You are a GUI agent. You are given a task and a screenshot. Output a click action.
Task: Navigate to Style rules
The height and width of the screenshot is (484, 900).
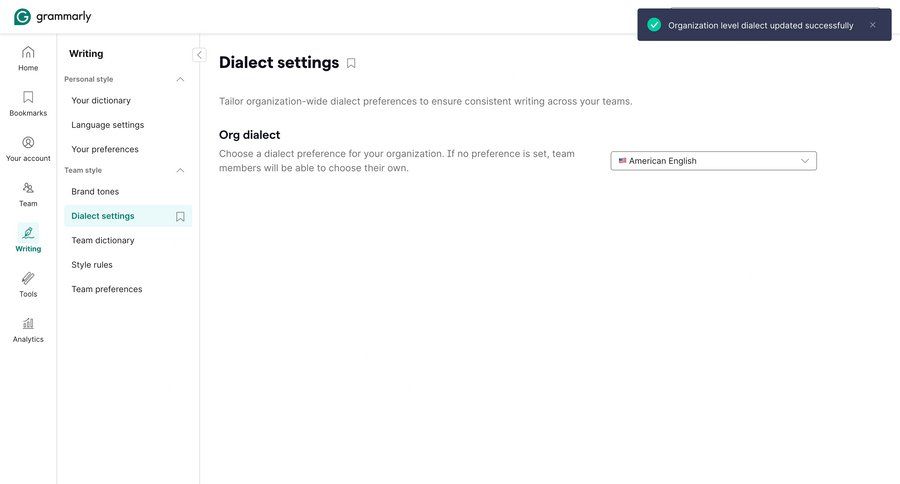pos(92,265)
